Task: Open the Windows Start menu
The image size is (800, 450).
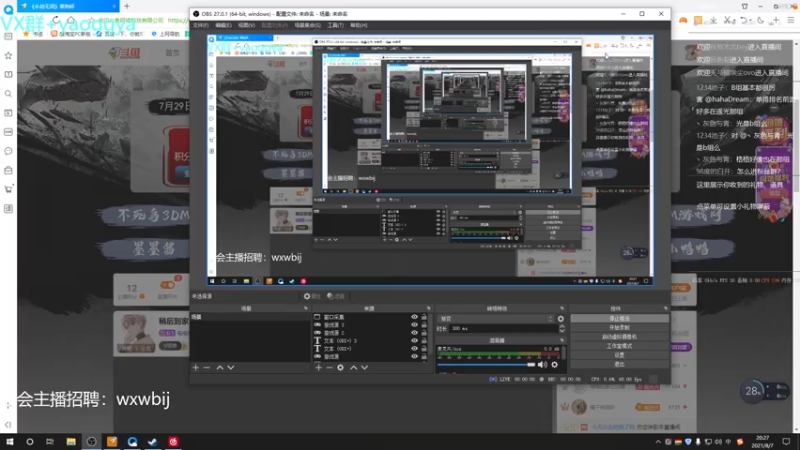Action: pyautogui.click(x=10, y=442)
